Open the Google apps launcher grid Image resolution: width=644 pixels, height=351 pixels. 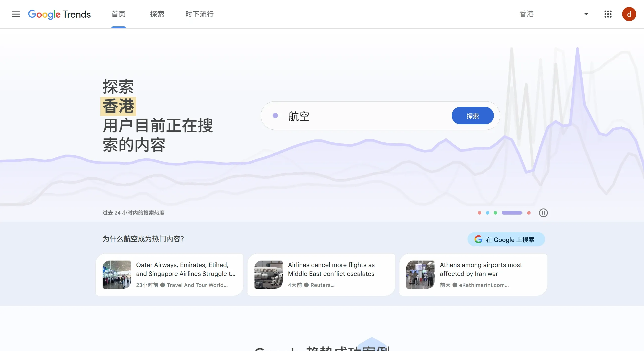pyautogui.click(x=608, y=14)
